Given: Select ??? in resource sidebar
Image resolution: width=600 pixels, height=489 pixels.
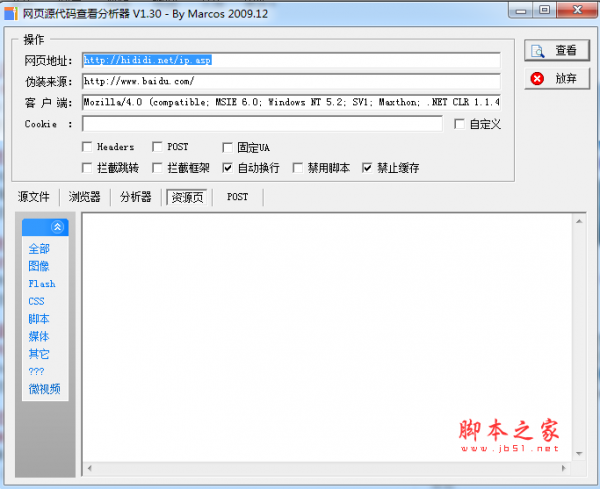Looking at the screenshot, I should (36, 372).
